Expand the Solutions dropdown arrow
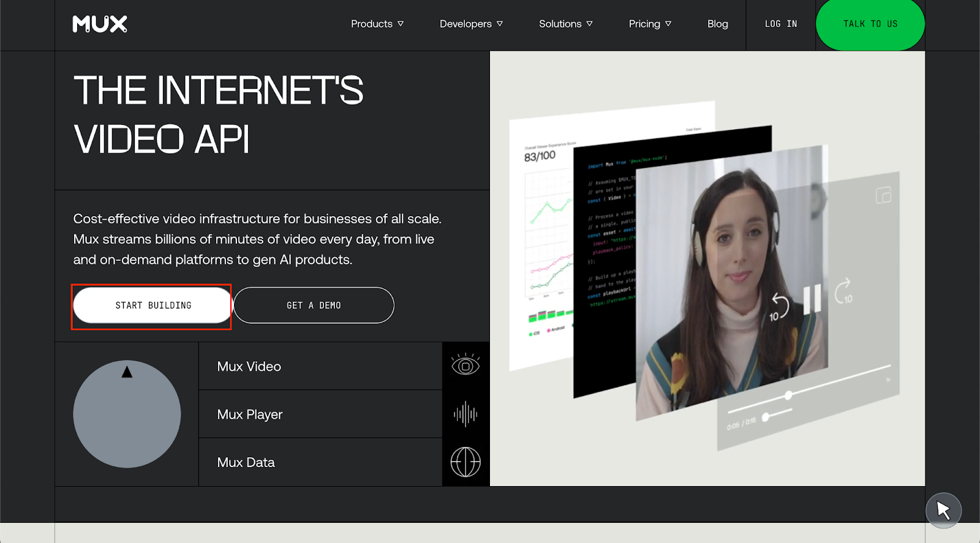The width and height of the screenshot is (980, 543). pos(590,24)
